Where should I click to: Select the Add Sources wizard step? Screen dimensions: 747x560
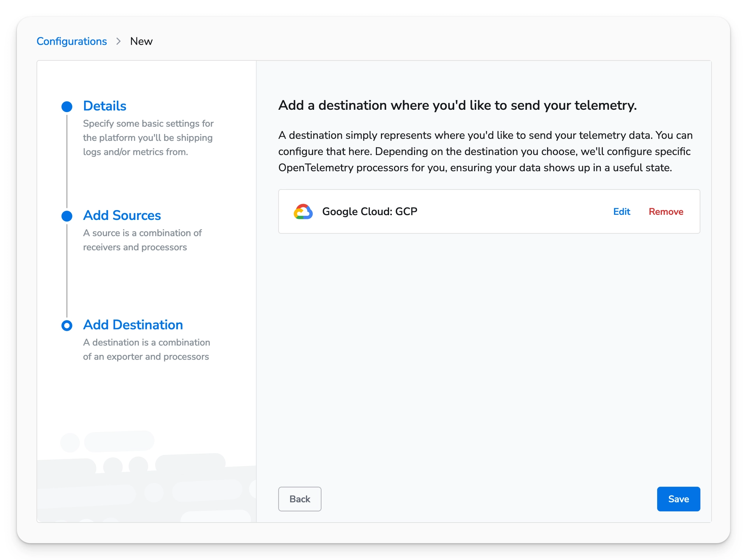(x=122, y=215)
